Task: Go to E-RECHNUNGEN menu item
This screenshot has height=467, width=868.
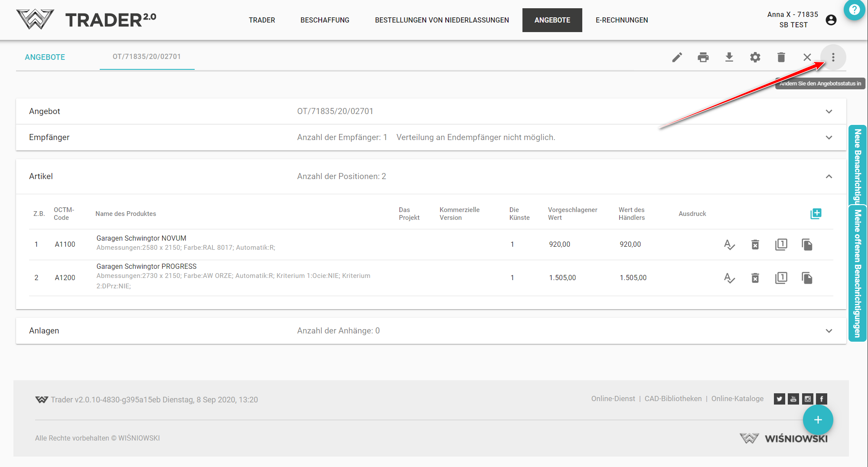Action: (621, 20)
